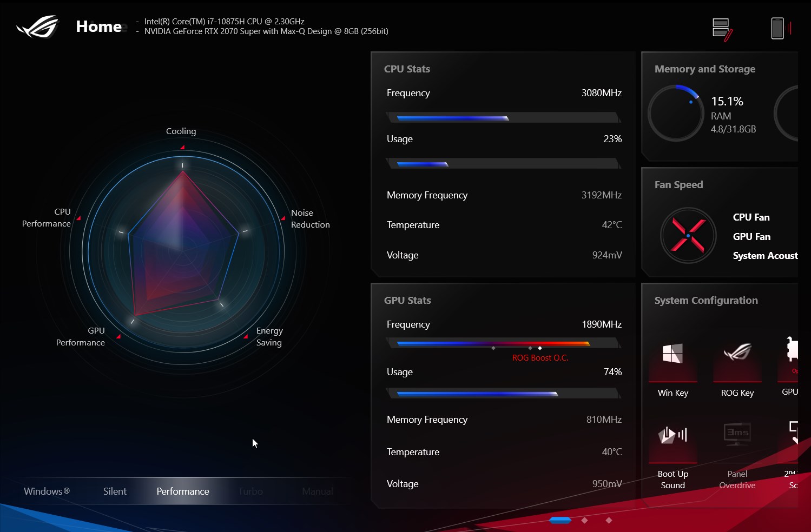Screen dimensions: 811x532
Task: Click the GPU frequency value 1890MHz
Action: 602,324
